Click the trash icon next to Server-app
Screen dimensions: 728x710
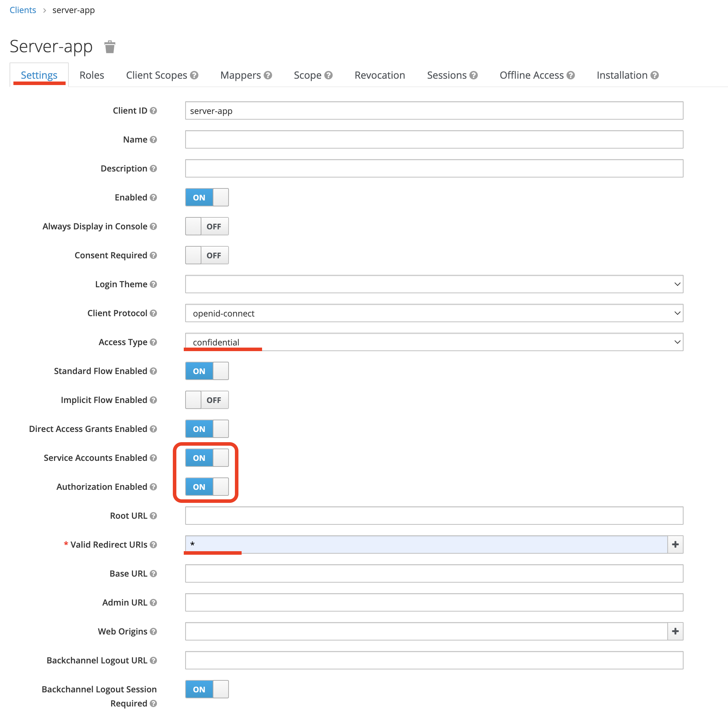(110, 47)
